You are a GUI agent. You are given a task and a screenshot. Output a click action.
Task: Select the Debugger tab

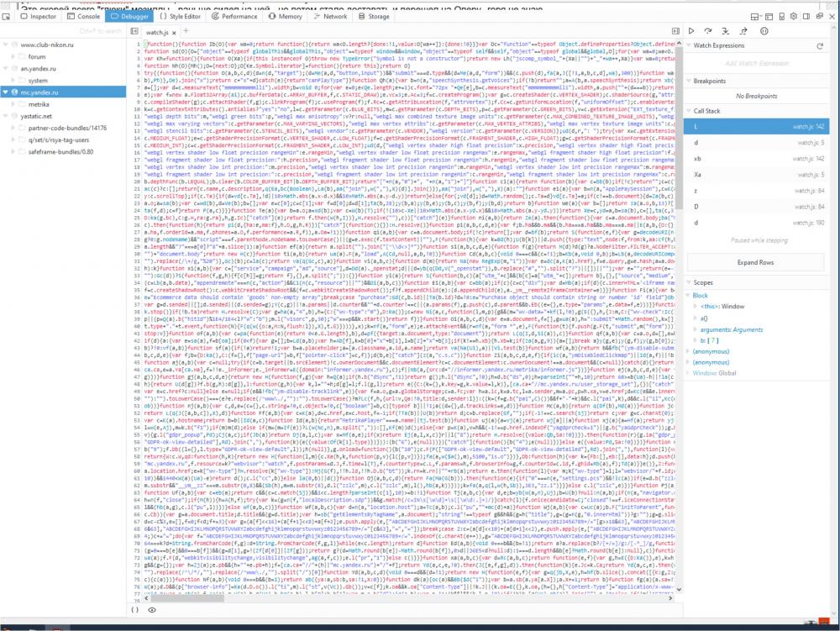click(x=129, y=17)
